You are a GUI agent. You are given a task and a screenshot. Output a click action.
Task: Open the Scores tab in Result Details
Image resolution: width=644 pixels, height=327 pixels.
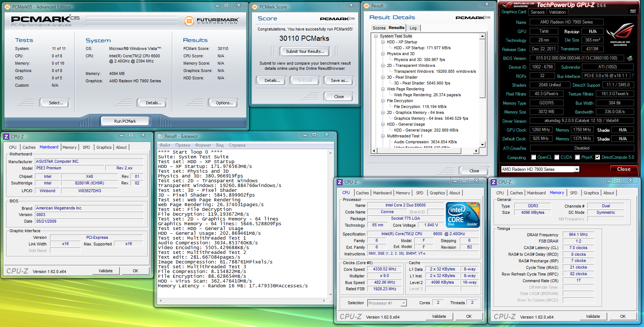coord(379,28)
